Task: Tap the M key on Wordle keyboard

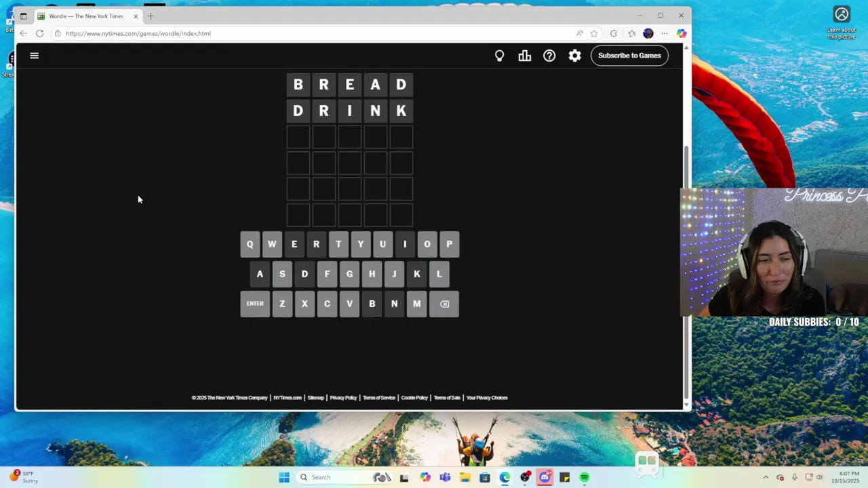Action: coord(416,304)
